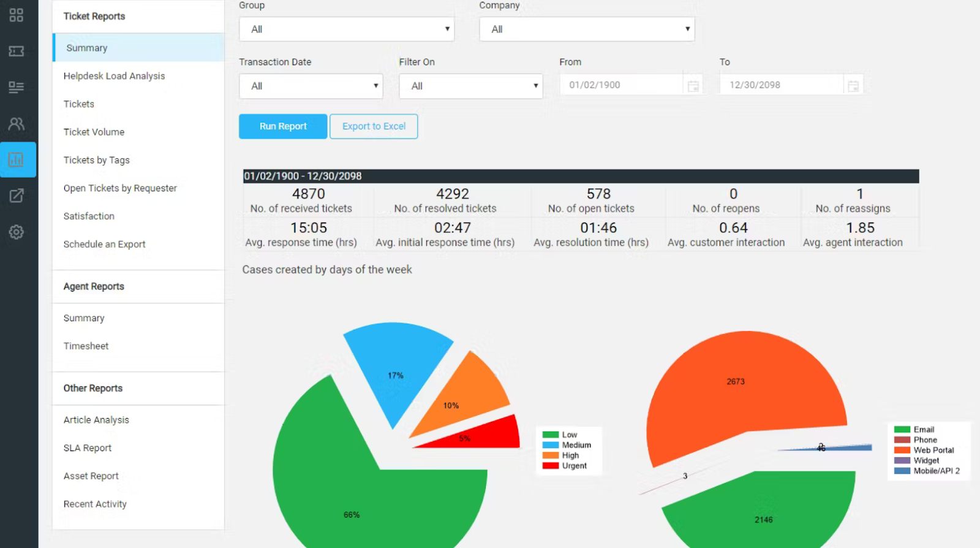Click Export to Excel button
Viewport: 980px width, 548px height.
(374, 126)
